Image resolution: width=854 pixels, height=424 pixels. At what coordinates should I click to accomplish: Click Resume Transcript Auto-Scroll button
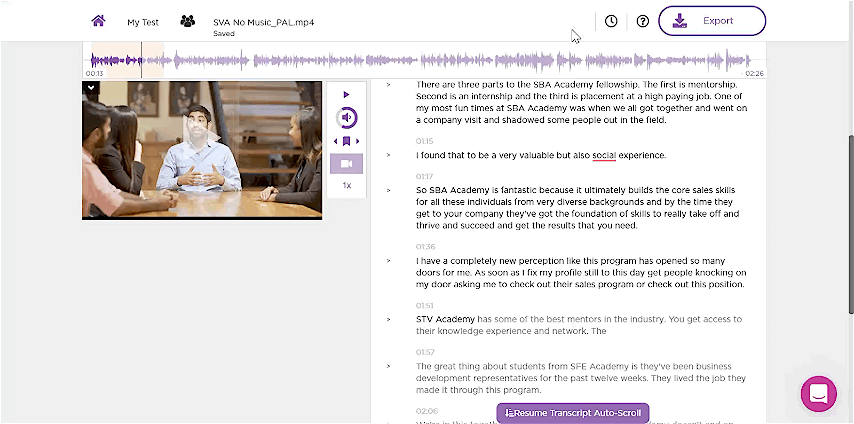tap(573, 413)
